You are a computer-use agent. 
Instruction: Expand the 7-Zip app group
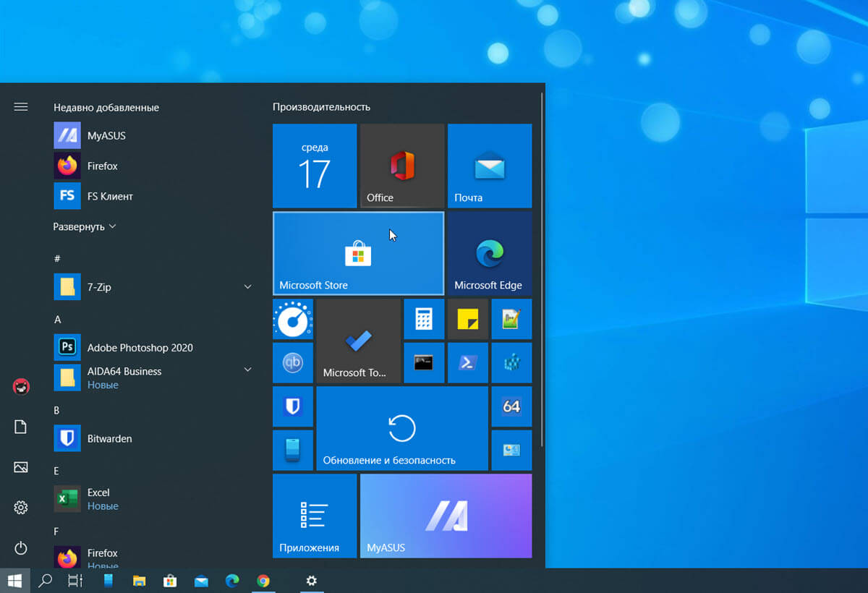click(248, 286)
